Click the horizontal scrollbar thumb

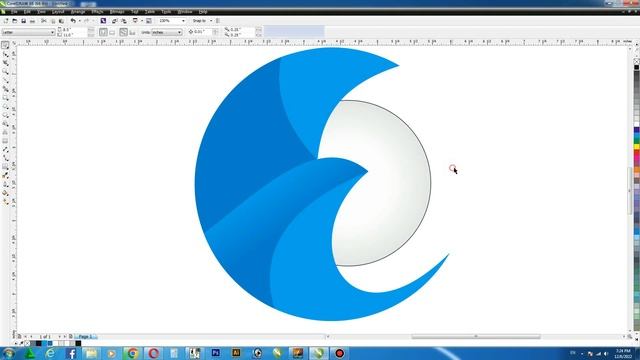pyautogui.click(x=476, y=337)
